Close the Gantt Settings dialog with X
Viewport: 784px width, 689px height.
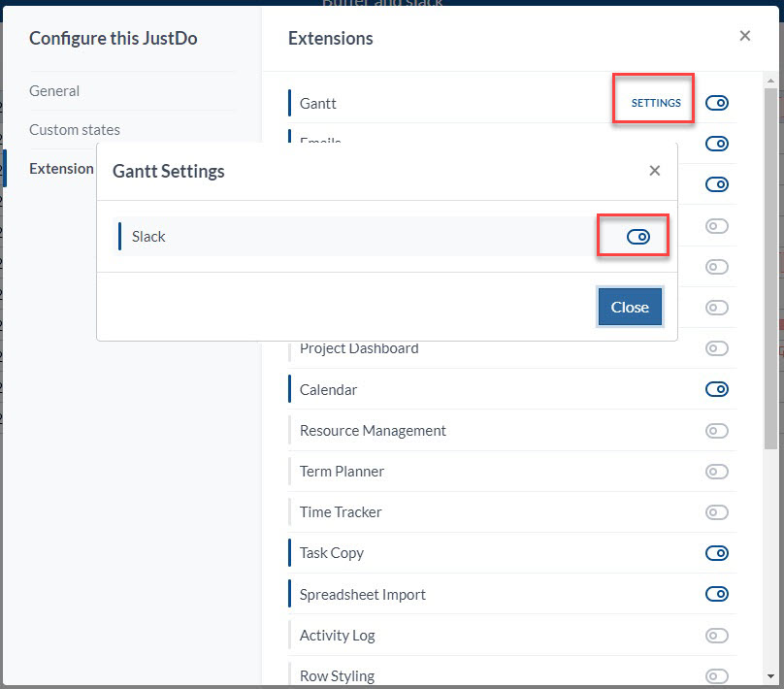pos(655,171)
